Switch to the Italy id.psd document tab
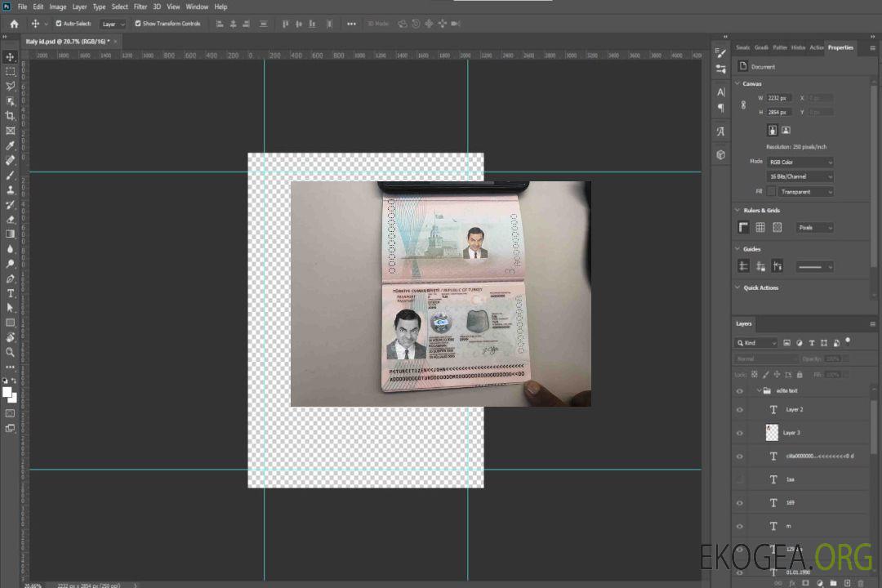Screen dimensions: 882x588 (x=68, y=42)
